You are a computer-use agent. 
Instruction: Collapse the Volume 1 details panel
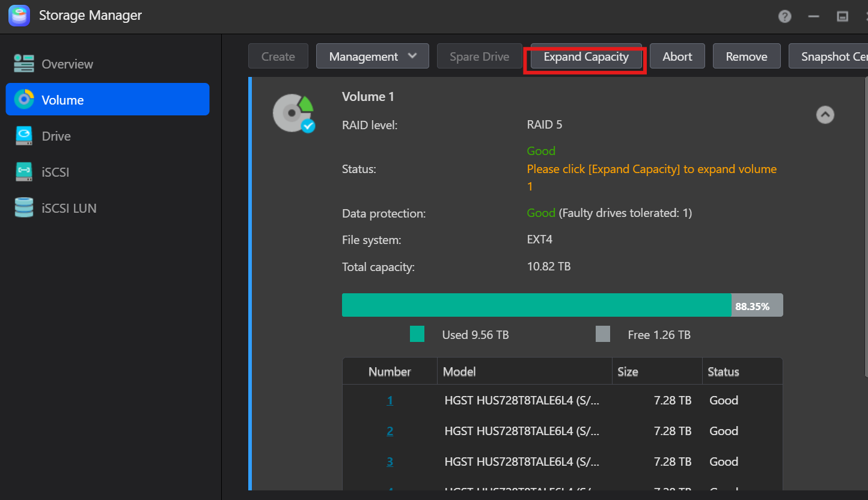click(x=825, y=114)
